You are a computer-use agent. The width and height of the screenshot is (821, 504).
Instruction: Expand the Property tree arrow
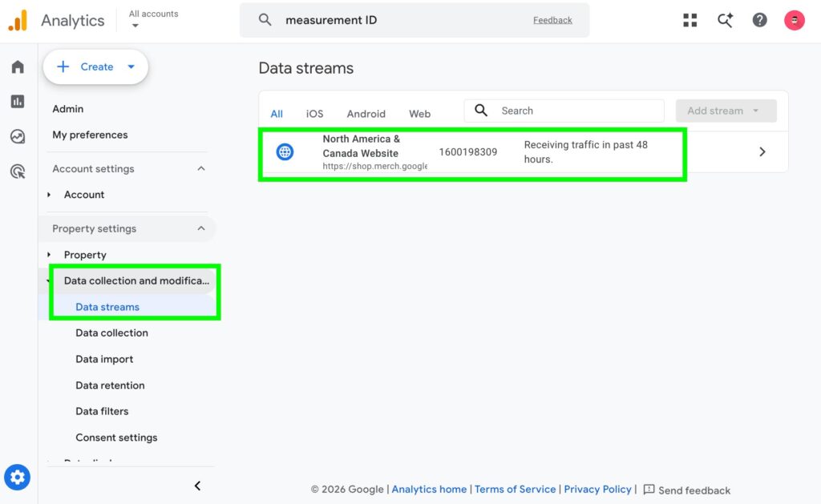point(49,255)
